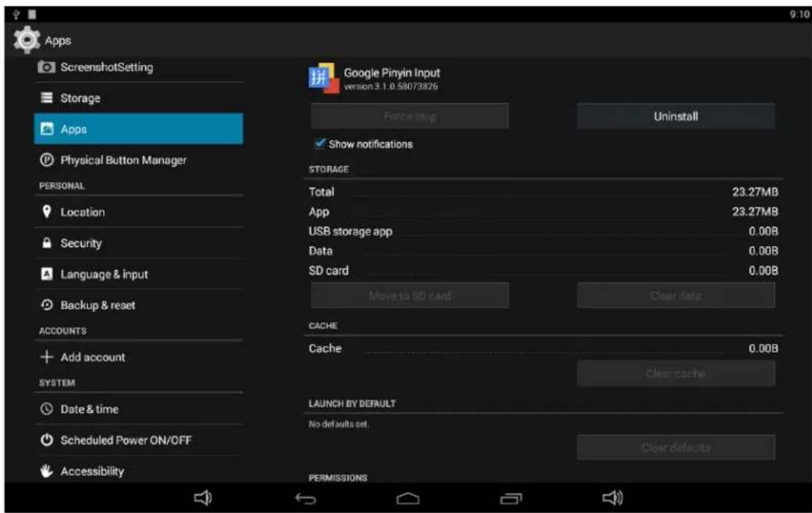The height and width of the screenshot is (513, 812).
Task: Click the version 3.1.0.58073826 text
Action: [x=391, y=86]
